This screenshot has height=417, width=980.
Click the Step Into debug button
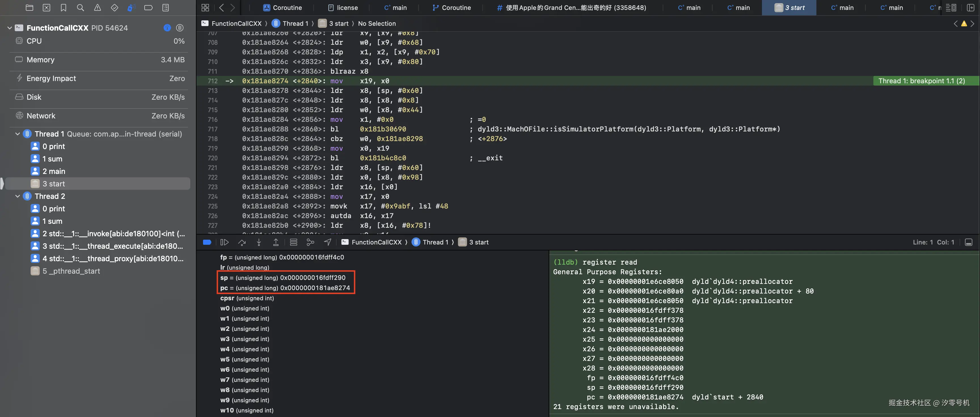click(x=259, y=242)
